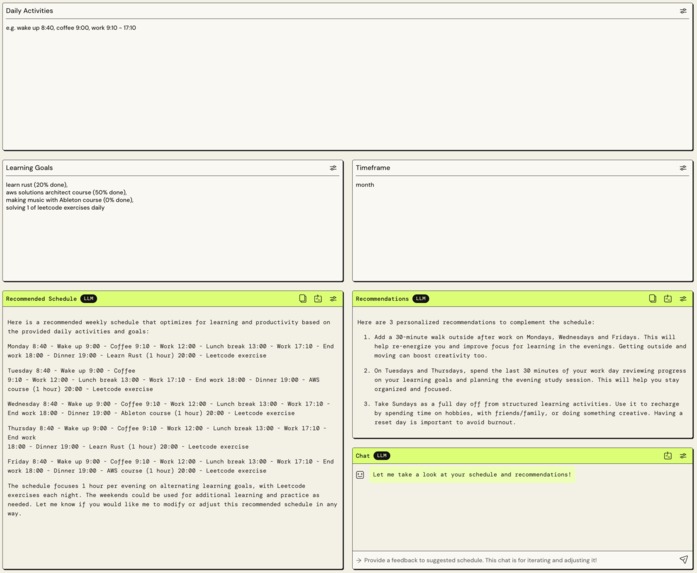
Task: Click the Thursday schedule paragraph
Action: [167, 437]
